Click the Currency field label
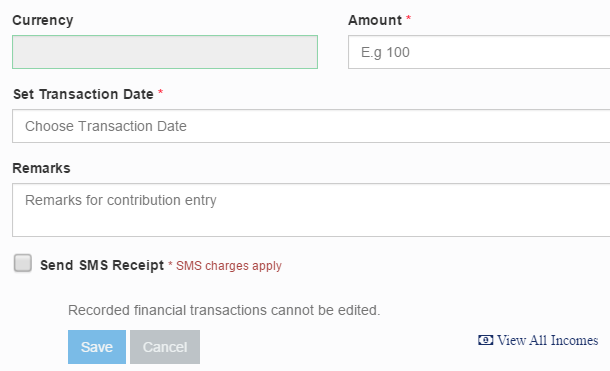 [x=43, y=21]
